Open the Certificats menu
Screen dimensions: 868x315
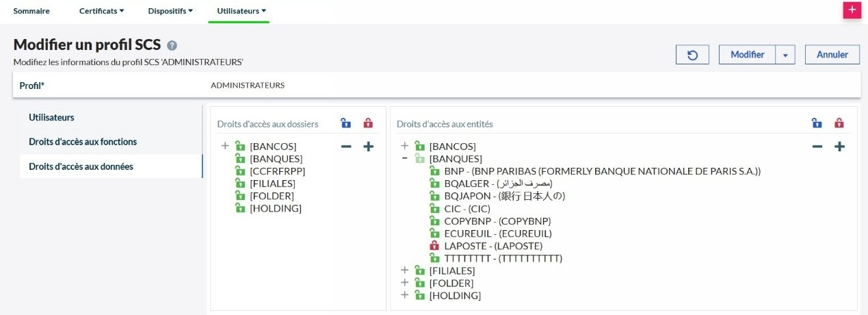coord(101,11)
